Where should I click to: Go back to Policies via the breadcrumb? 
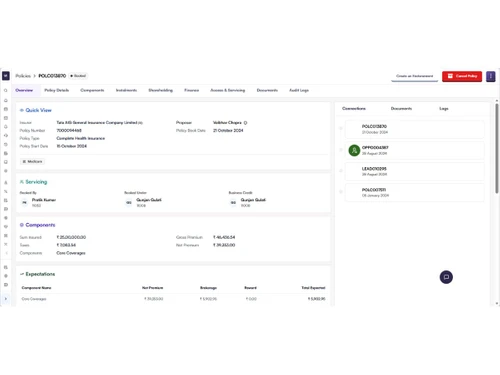23,76
